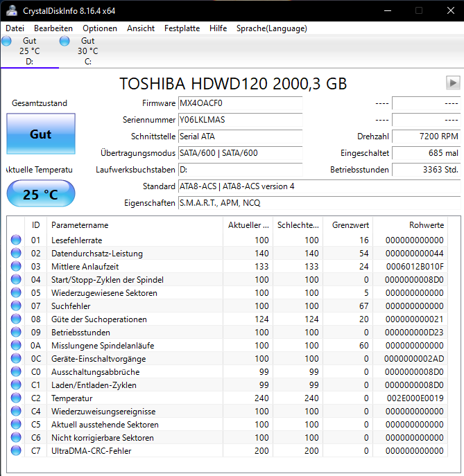Click the Drehzahl value 7200 RPM
The image size is (464, 476).
427,136
